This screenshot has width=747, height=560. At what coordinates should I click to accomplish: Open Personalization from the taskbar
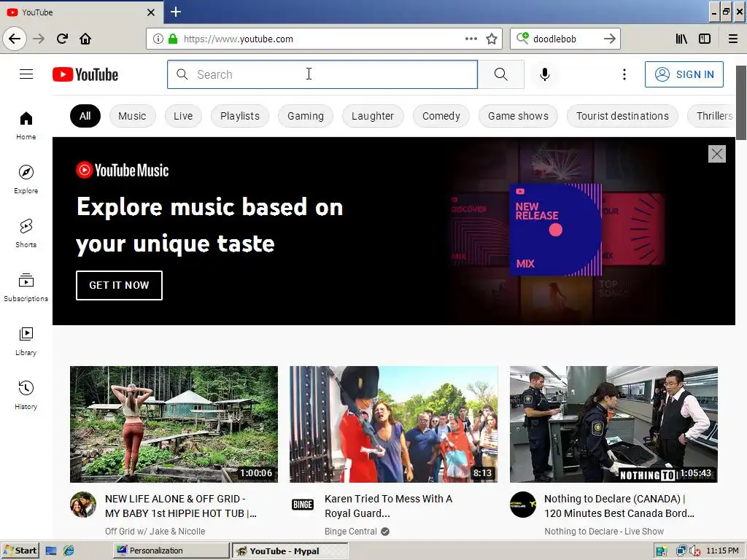click(171, 551)
